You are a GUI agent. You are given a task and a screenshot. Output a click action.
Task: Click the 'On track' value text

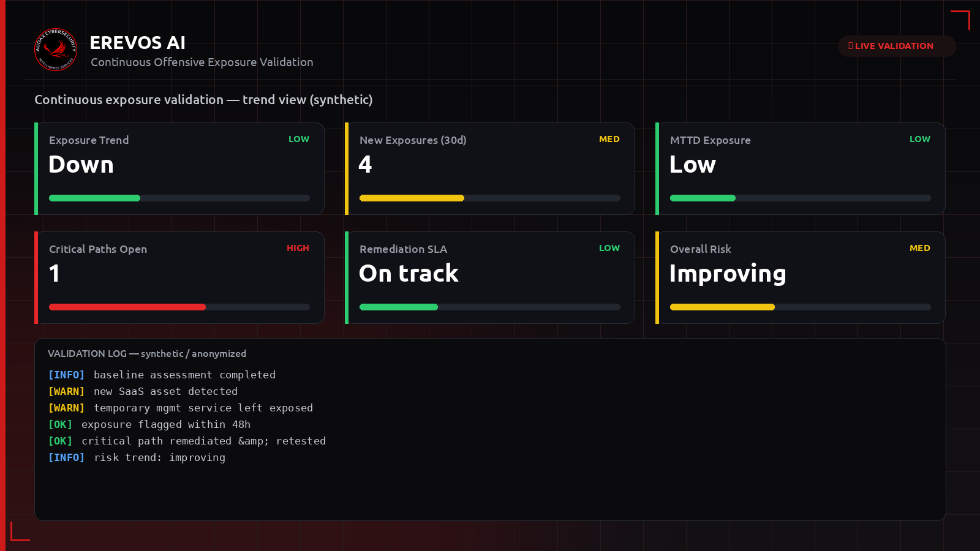point(409,274)
